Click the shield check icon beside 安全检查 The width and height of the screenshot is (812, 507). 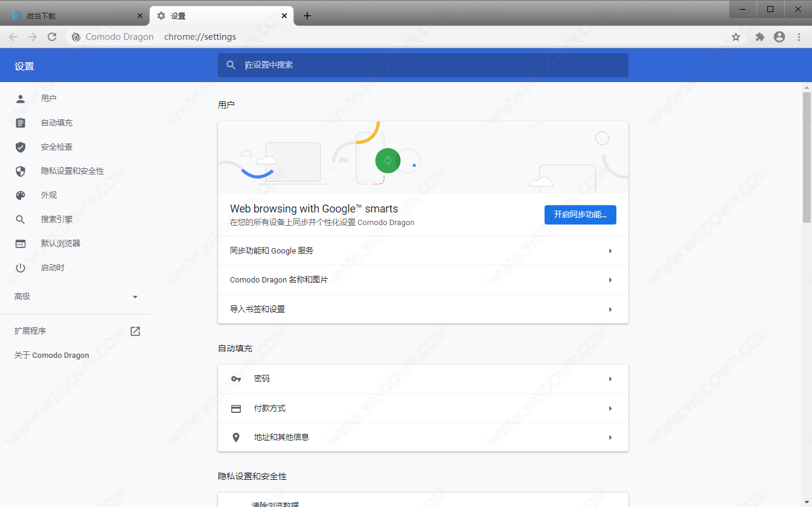(x=21, y=147)
